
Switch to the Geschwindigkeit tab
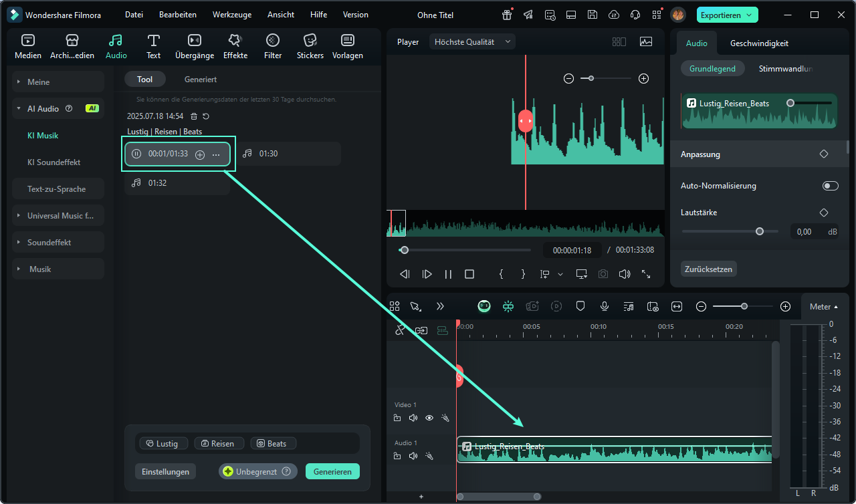pos(759,43)
